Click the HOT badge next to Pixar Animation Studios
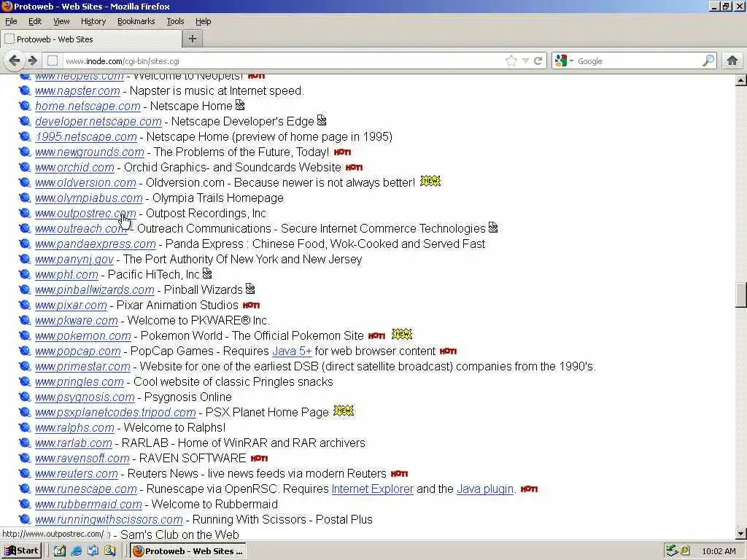 click(x=251, y=306)
